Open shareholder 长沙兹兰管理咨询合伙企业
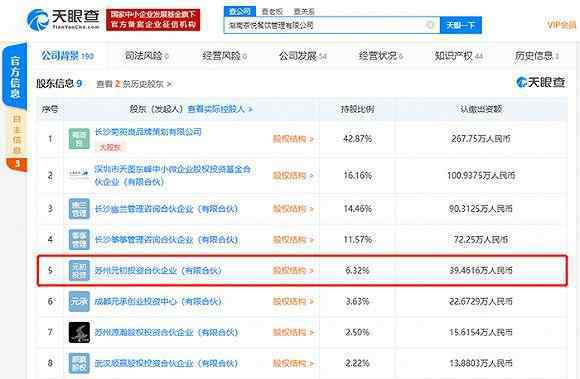This screenshot has height=379, width=580. coord(166,209)
